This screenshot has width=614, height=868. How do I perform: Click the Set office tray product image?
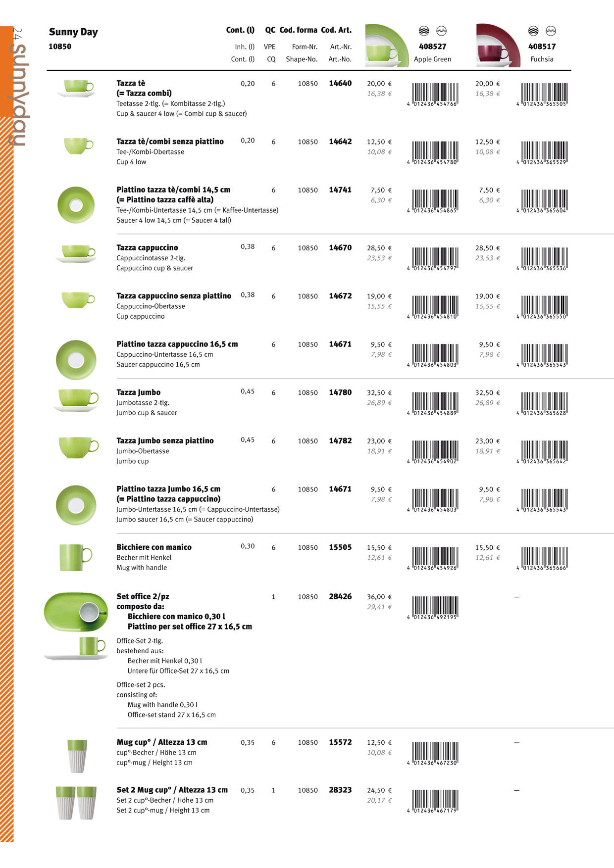tap(76, 612)
